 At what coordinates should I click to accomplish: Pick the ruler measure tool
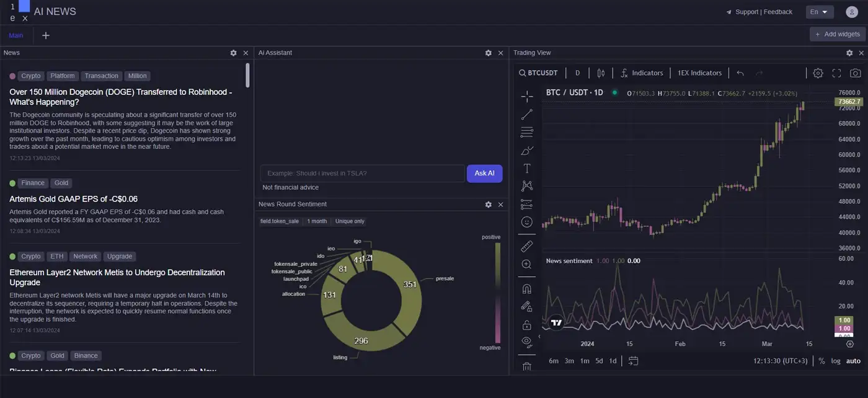(x=526, y=246)
